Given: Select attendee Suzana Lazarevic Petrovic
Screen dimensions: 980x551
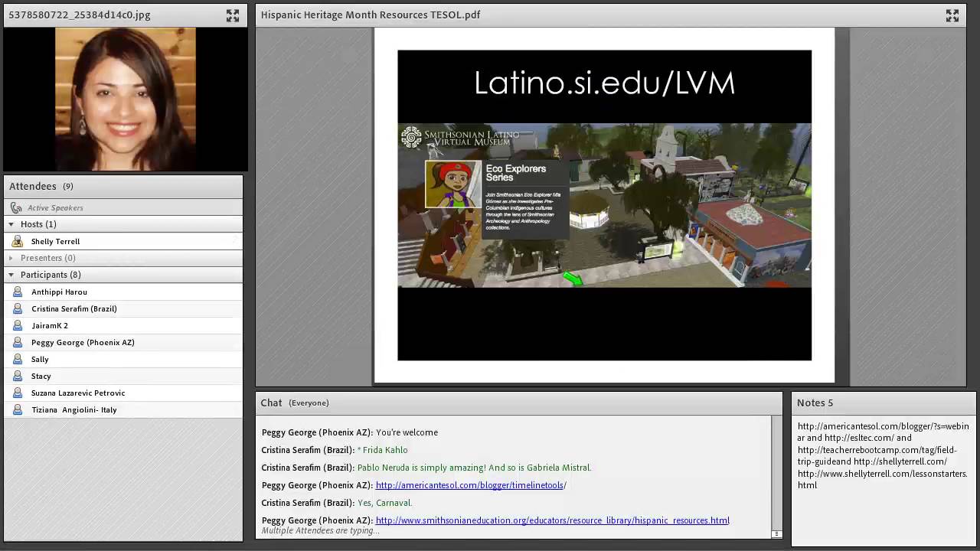Looking at the screenshot, I should [122, 393].
